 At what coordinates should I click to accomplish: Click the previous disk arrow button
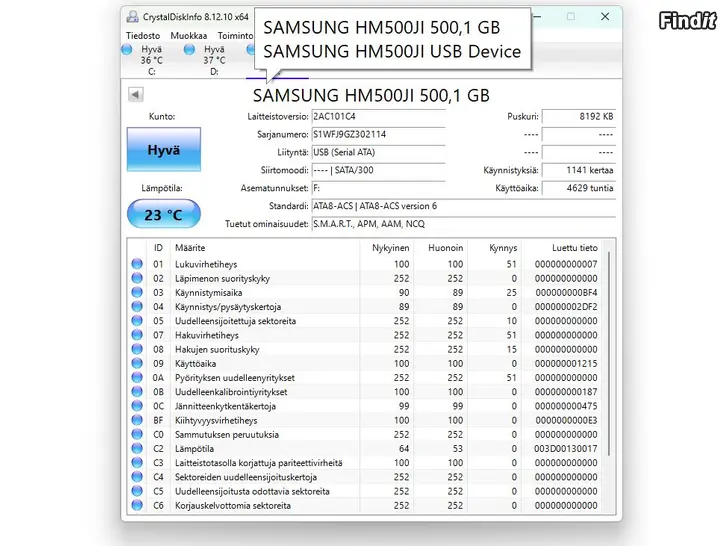(136, 95)
